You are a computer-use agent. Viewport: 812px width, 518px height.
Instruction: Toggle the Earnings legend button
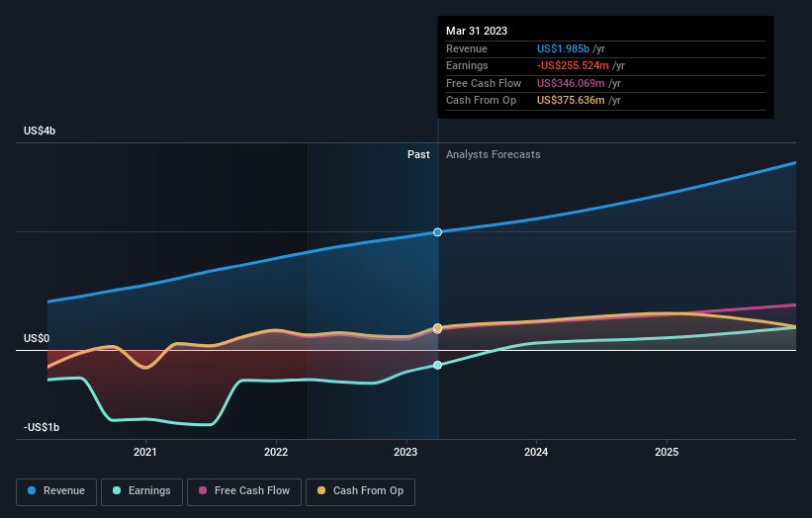pos(141,491)
